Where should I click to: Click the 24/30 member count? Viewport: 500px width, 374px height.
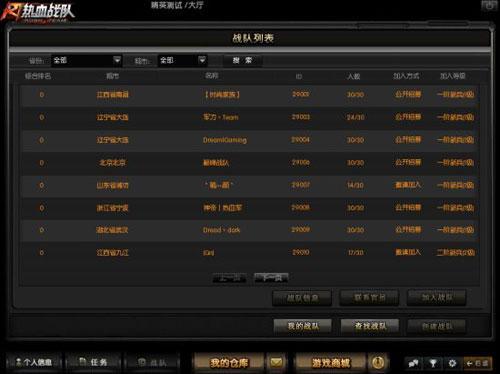[355, 117]
